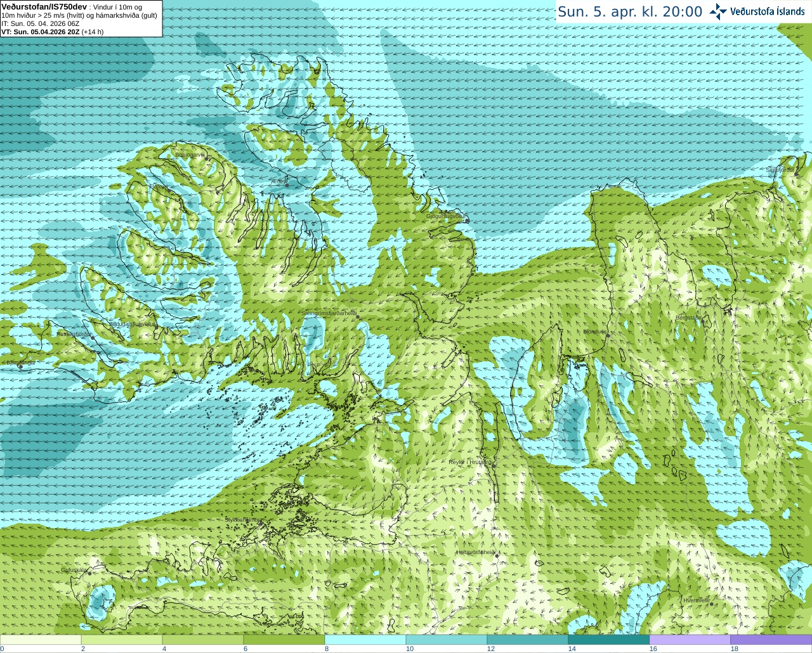812x653 pixels.
Task: Click the Siglufjörður station label
Action: (780, 170)
